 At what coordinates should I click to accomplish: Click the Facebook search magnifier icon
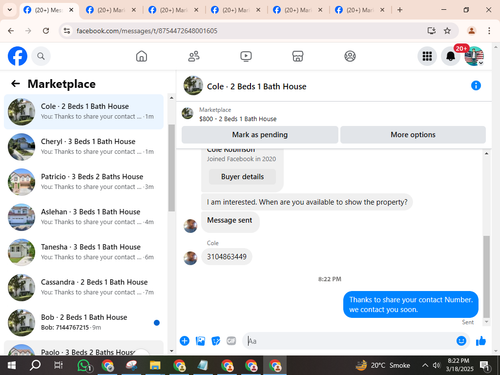41,56
